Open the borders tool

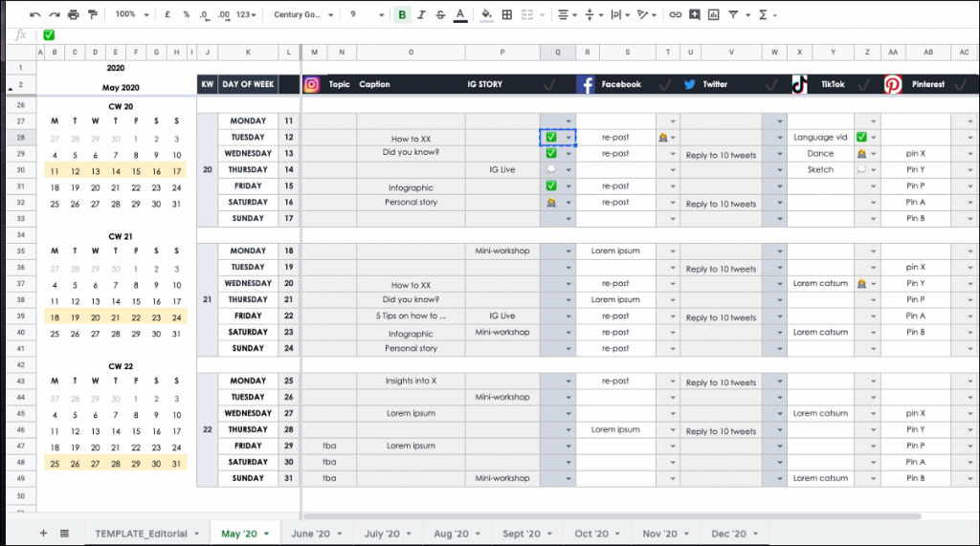tap(506, 15)
